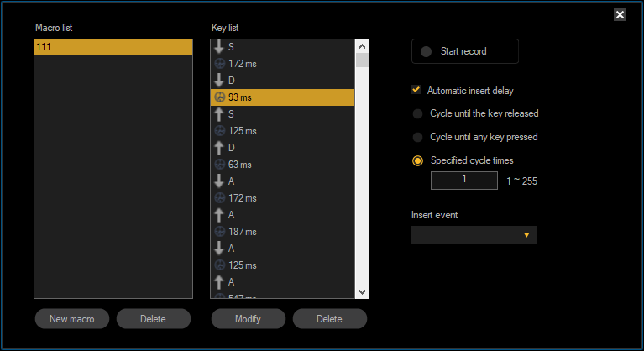
Task: Click the Delete button under Macro list
Action: (154, 319)
